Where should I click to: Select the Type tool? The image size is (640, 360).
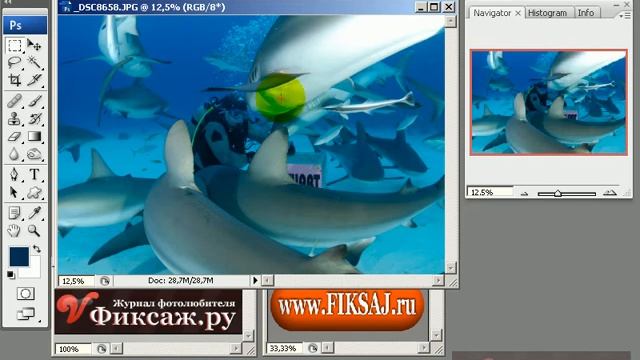(34, 175)
